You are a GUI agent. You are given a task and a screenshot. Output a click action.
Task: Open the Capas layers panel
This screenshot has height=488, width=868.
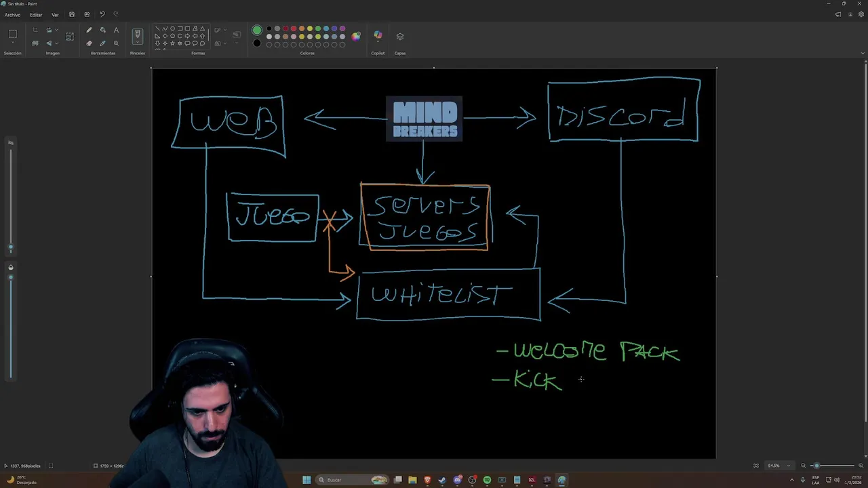pos(400,36)
